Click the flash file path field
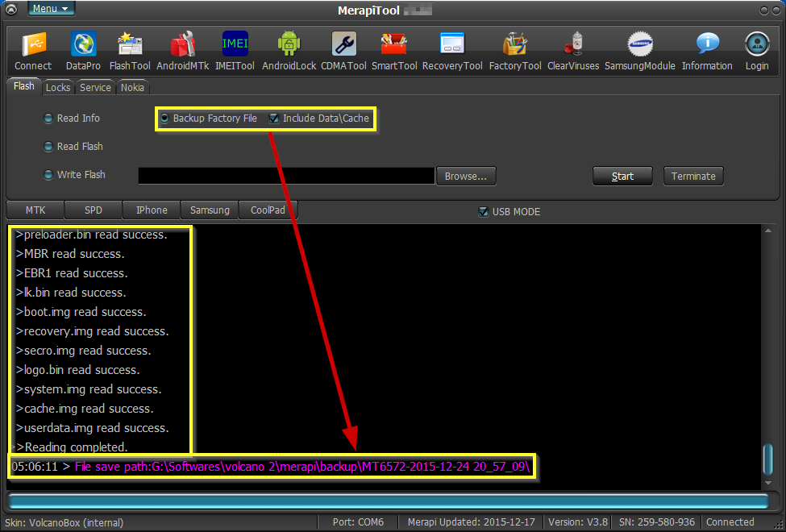786x532 pixels. [x=286, y=176]
